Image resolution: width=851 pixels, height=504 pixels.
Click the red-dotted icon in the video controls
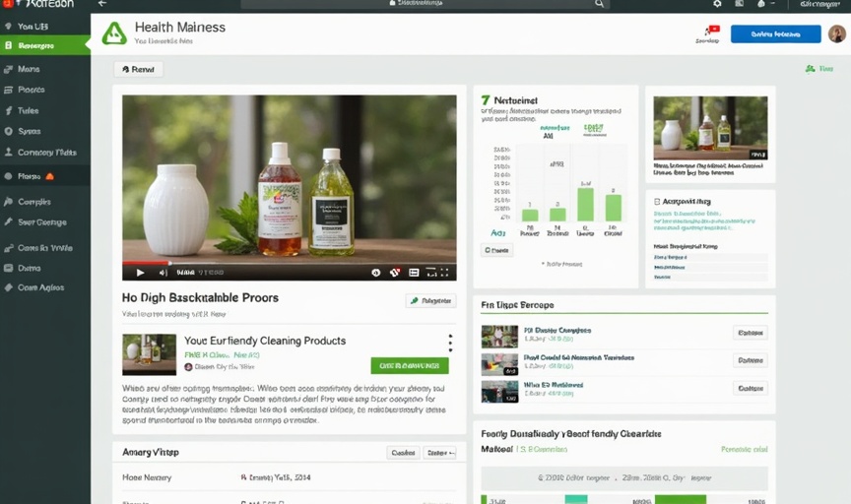click(395, 273)
